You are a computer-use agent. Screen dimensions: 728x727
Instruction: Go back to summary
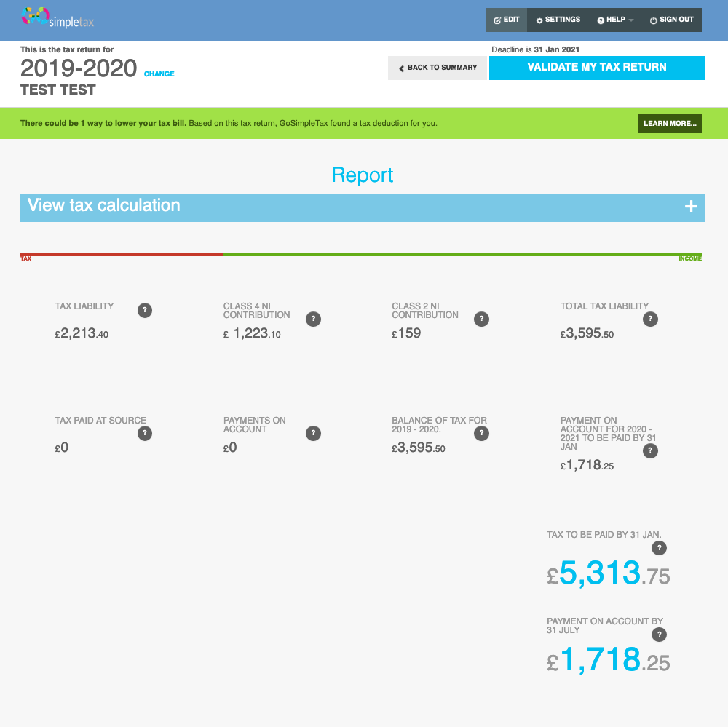[438, 68]
